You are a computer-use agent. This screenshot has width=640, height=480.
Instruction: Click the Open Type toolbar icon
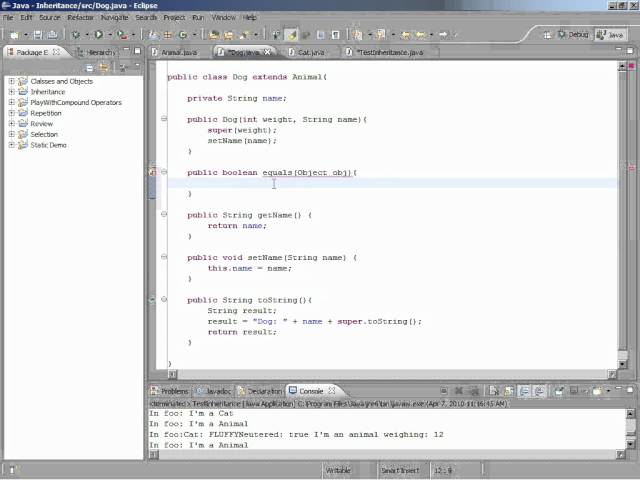tap(213, 35)
